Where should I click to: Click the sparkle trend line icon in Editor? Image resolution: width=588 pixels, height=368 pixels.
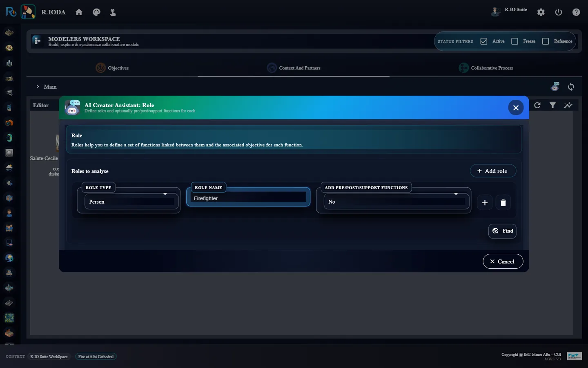pos(568,105)
